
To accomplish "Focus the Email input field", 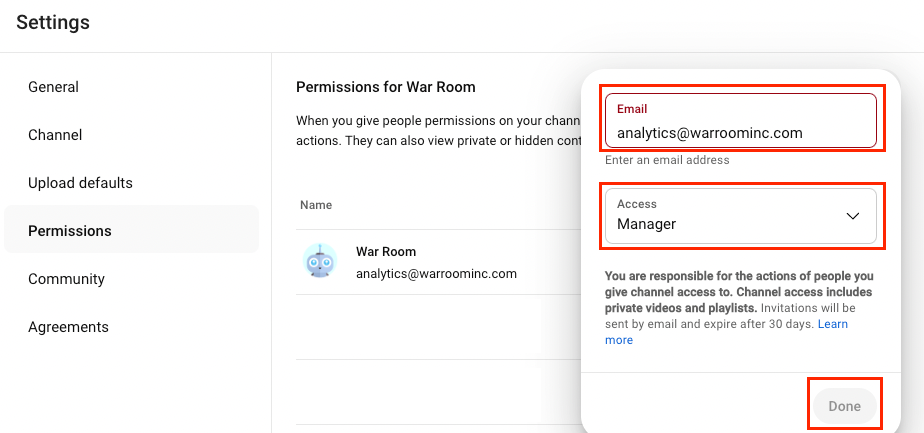I will click(740, 131).
